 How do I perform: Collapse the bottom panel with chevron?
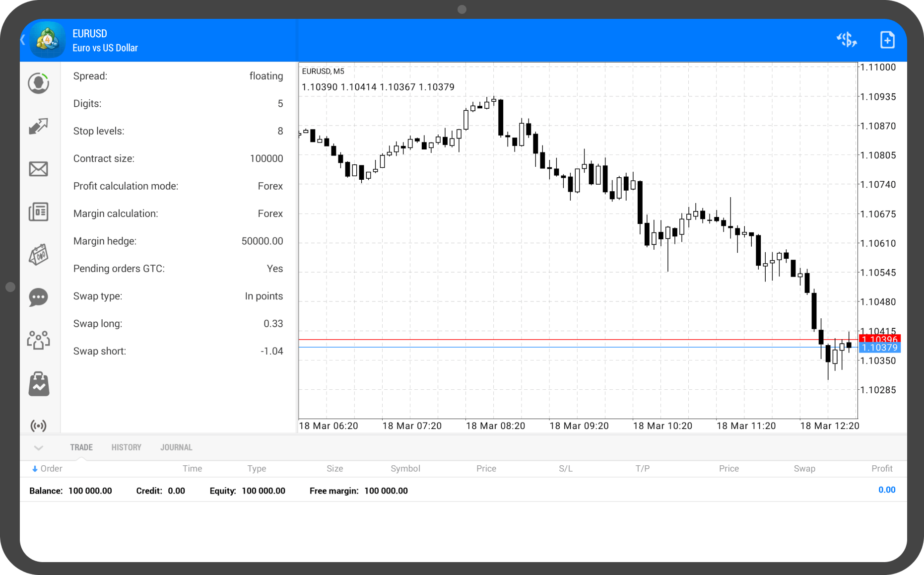[x=39, y=448]
